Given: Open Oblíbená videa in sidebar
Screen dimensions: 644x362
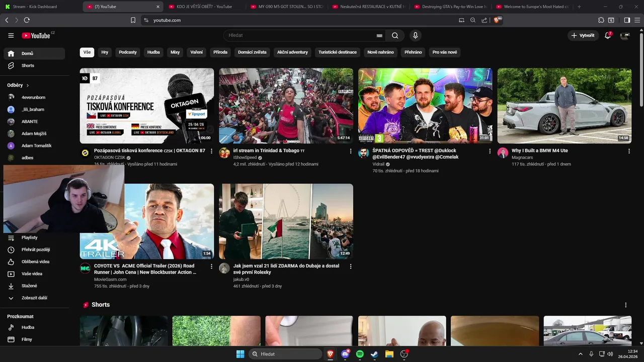Looking at the screenshot, I should (x=34, y=261).
